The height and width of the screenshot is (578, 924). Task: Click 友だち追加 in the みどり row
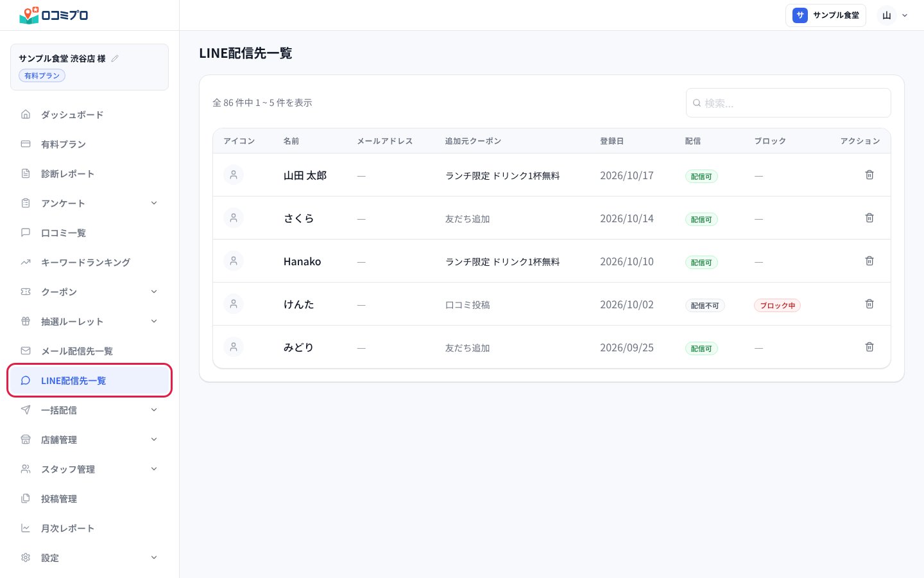467,348
